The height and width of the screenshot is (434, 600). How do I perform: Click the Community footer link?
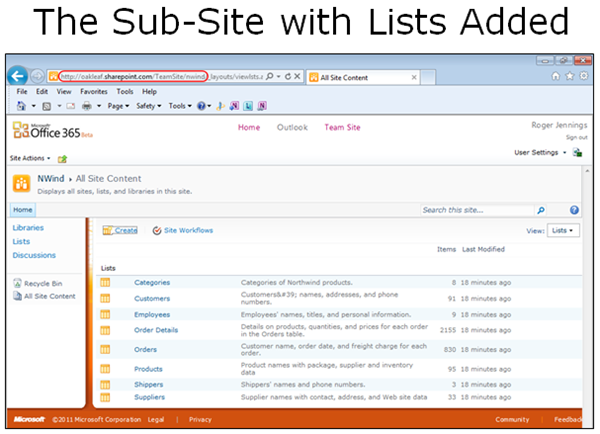512,420
